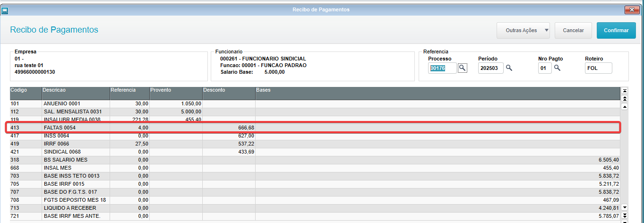Select row IRRF 0066
The width and height of the screenshot is (644, 223).
[315, 144]
